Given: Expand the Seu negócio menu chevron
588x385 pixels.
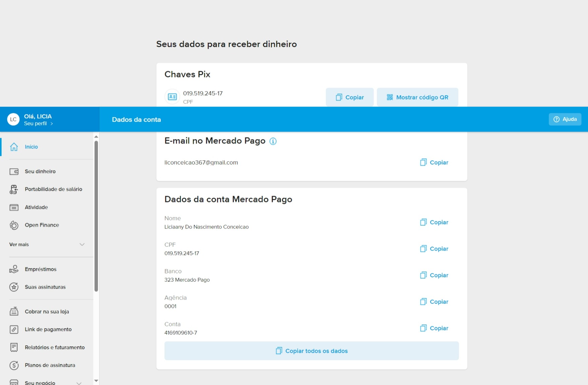Looking at the screenshot, I should [79, 383].
